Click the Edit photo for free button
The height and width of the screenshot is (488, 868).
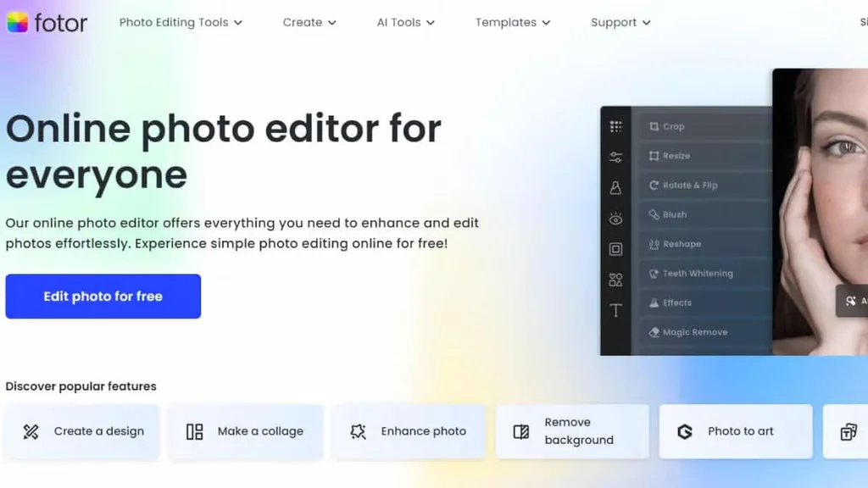pyautogui.click(x=103, y=297)
